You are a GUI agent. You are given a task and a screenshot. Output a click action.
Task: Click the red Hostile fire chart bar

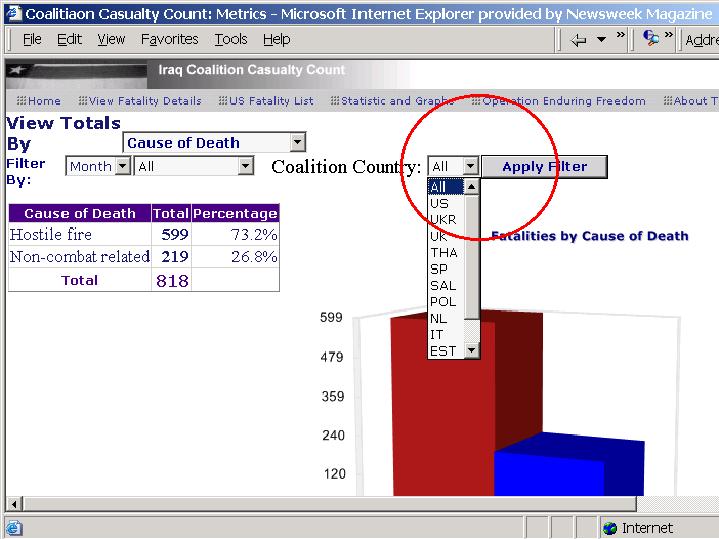[x=443, y=408]
